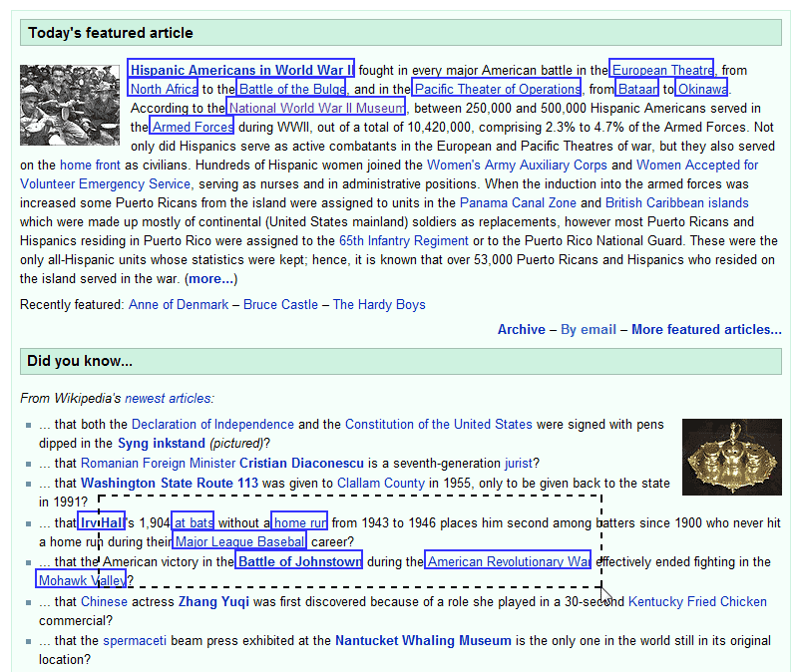
Task: Open the Cristian Diaconescu article
Action: [301, 463]
